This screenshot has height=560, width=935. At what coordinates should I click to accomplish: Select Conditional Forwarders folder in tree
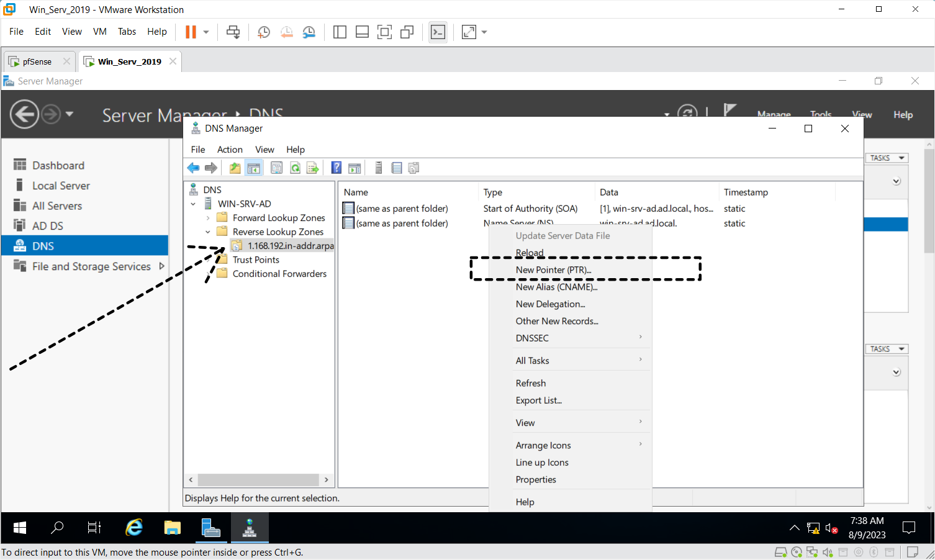279,274
